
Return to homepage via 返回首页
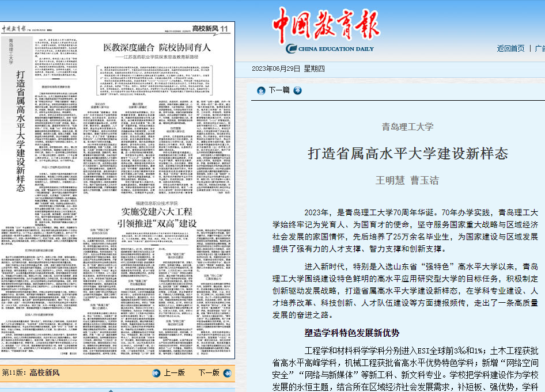510,48
